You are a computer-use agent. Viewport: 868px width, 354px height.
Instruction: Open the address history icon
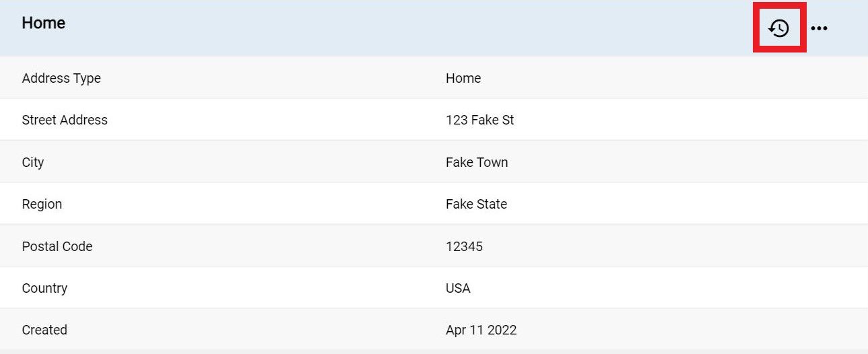tap(779, 28)
